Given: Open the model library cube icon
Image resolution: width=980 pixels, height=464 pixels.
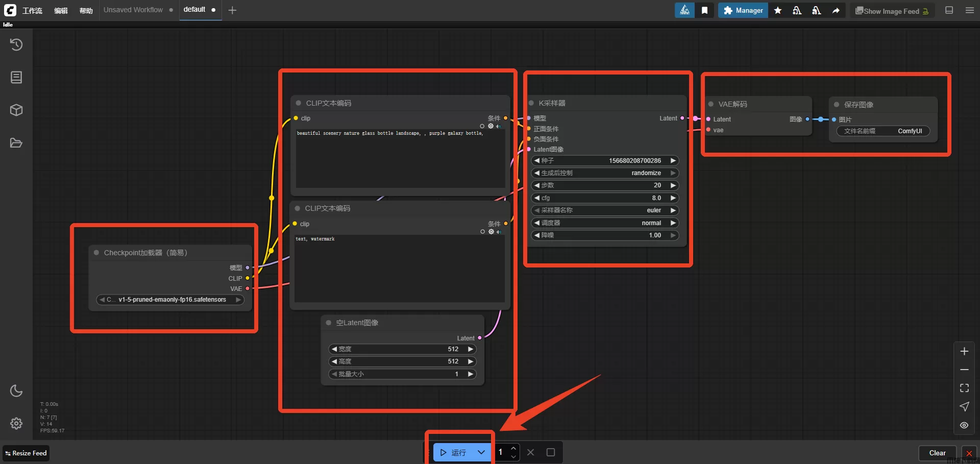Looking at the screenshot, I should [16, 110].
